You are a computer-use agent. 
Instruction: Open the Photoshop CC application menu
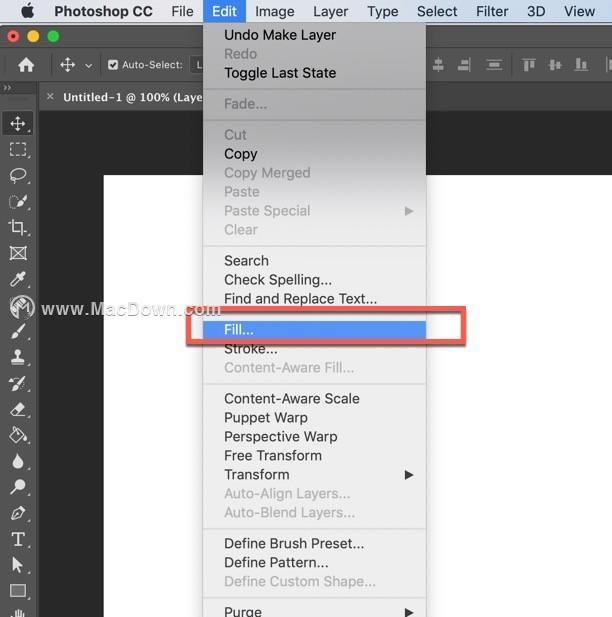coord(103,11)
